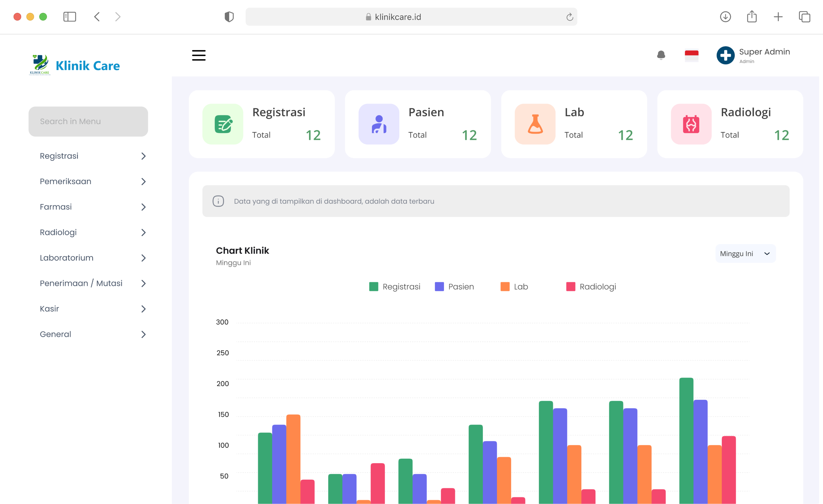Click the Indonesian flag language icon
823x504 pixels.
[692, 55]
